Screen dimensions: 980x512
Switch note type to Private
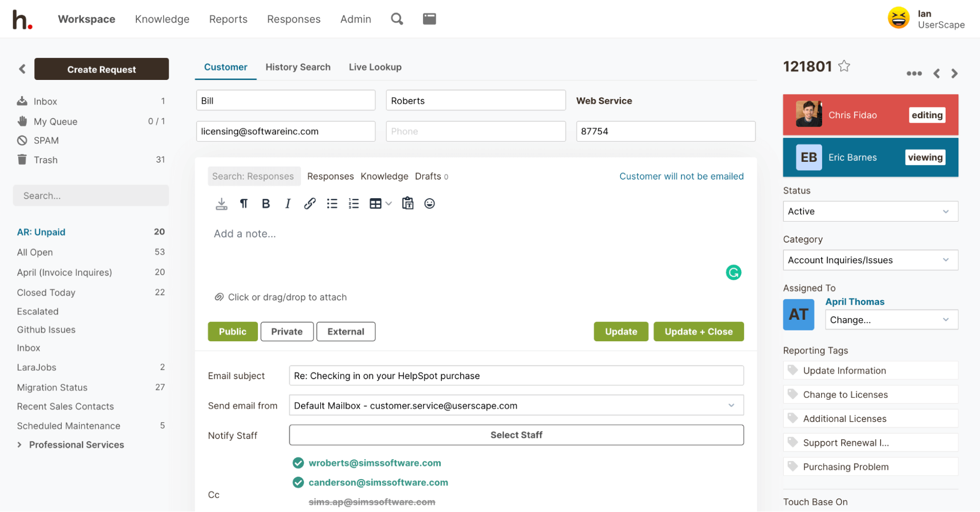[x=287, y=332]
